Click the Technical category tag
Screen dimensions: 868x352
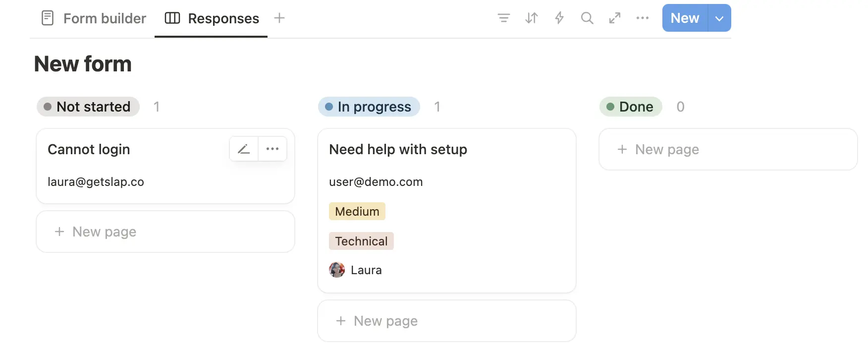361,241
